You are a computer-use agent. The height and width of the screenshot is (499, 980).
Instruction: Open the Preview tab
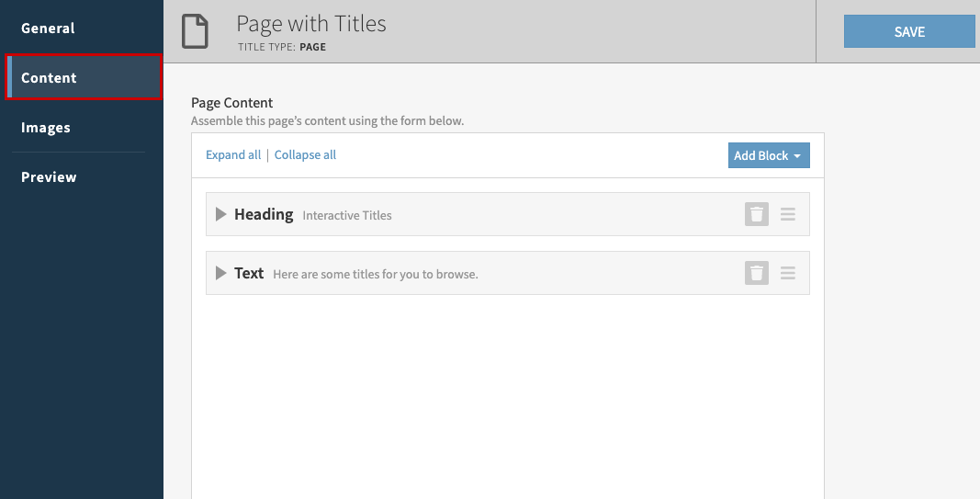49,177
